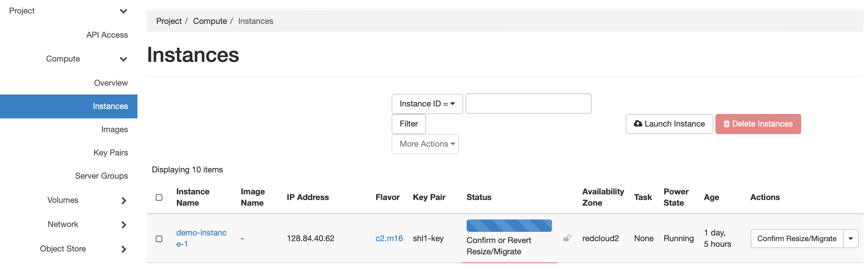Click the resize status progress bar

tap(509, 225)
